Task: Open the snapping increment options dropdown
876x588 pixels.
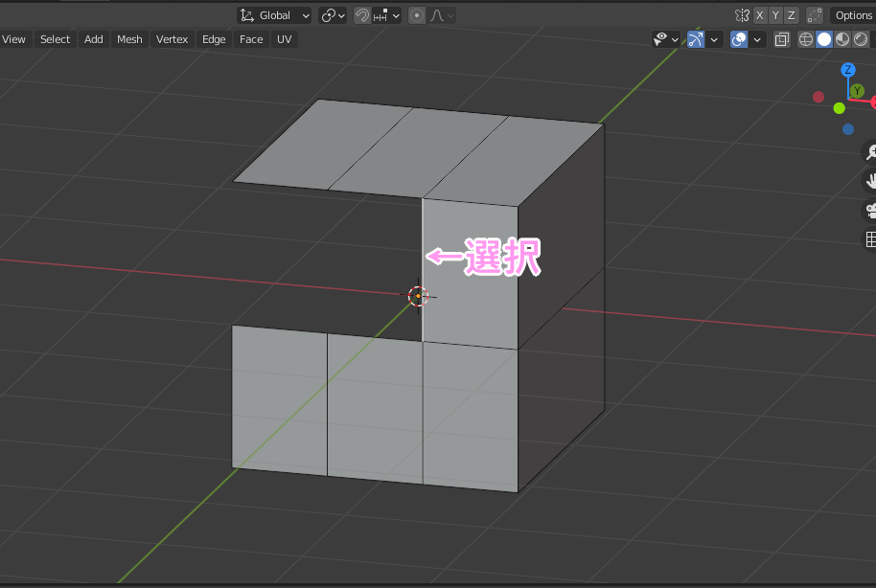Action: coord(386,15)
